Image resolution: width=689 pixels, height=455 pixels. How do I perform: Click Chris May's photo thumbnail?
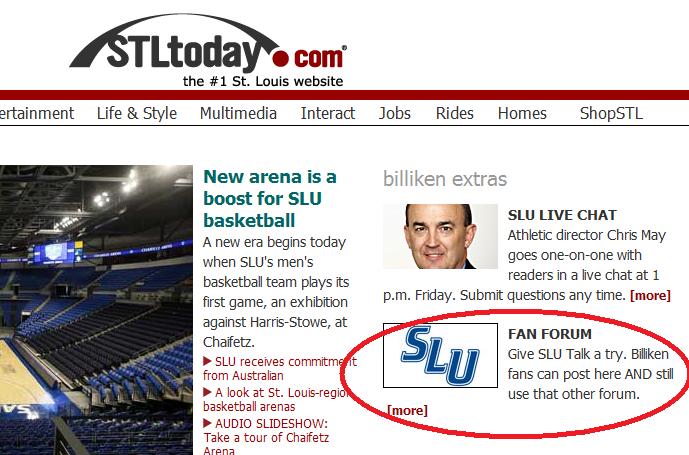pyautogui.click(x=440, y=236)
